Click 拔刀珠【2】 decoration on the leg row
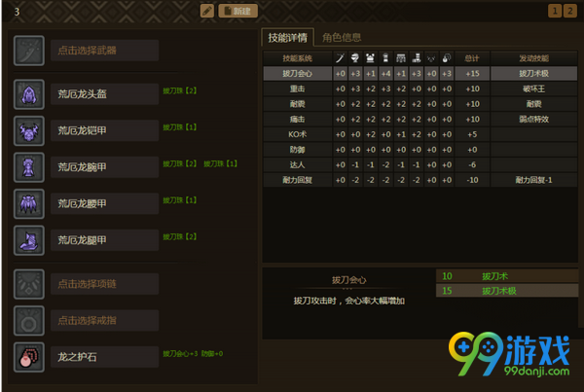The height and width of the screenshot is (392, 584). click(x=179, y=236)
